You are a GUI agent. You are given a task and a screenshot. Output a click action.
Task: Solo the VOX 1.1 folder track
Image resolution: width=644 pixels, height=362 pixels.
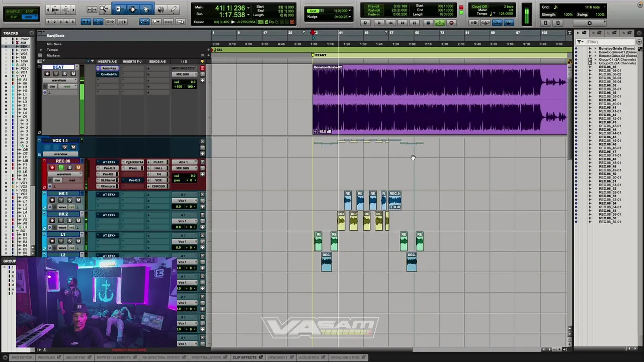coord(64,147)
